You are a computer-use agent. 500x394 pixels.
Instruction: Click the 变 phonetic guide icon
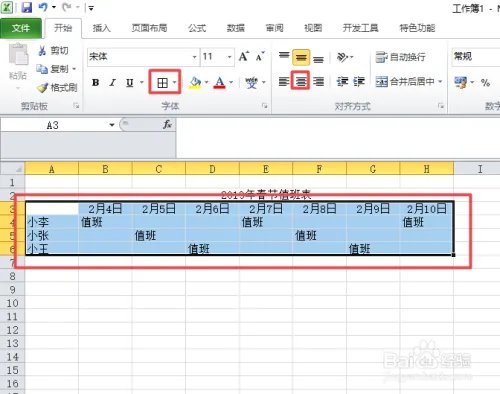coord(251,82)
